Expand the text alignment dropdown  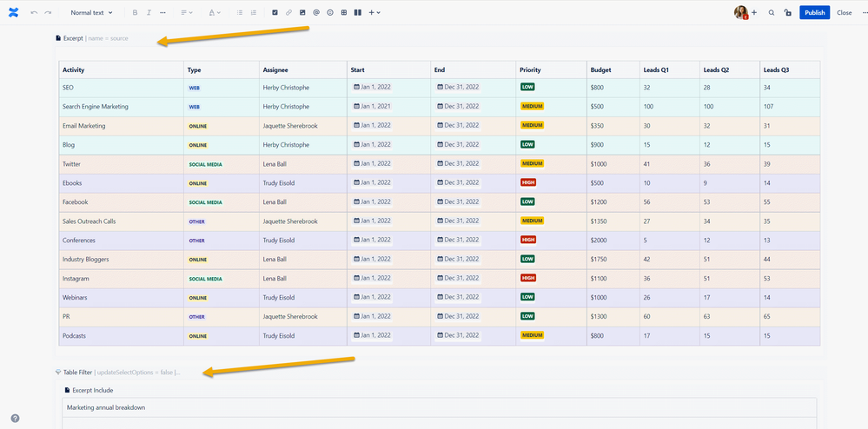187,12
